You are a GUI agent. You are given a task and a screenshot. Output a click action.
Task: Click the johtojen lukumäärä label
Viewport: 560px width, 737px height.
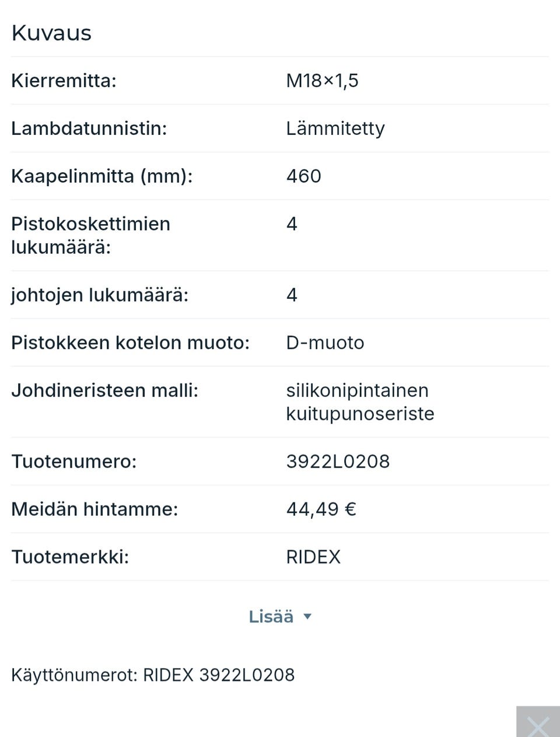(x=100, y=295)
